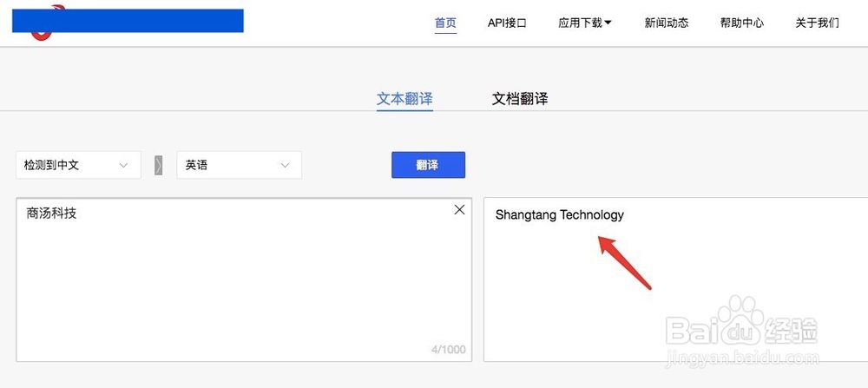The height and width of the screenshot is (388, 868).
Task: Open the 关于我们 page
Action: coord(817,23)
